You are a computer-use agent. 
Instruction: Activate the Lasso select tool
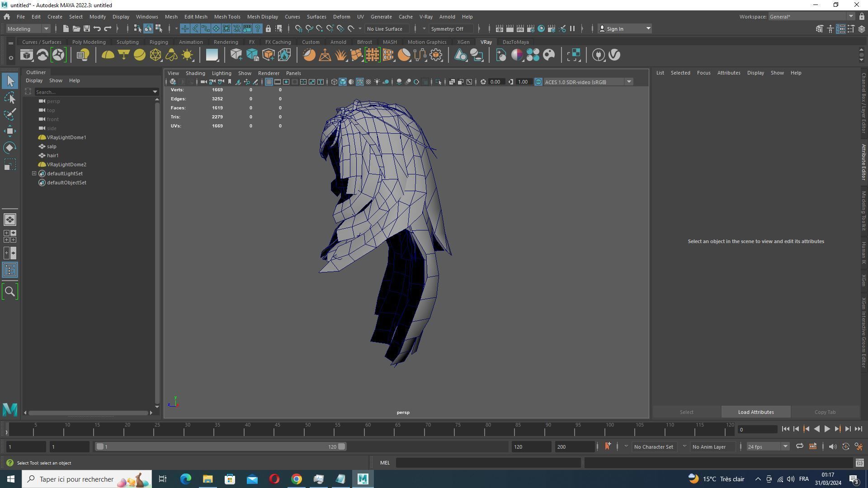tap(10, 98)
